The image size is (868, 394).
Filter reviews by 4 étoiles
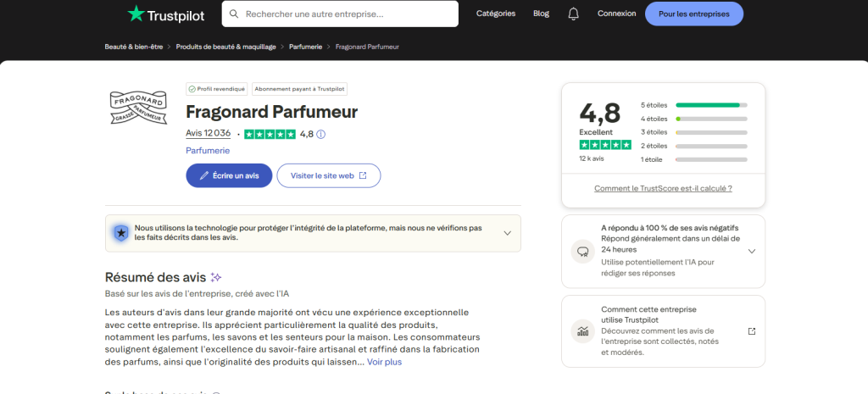694,119
